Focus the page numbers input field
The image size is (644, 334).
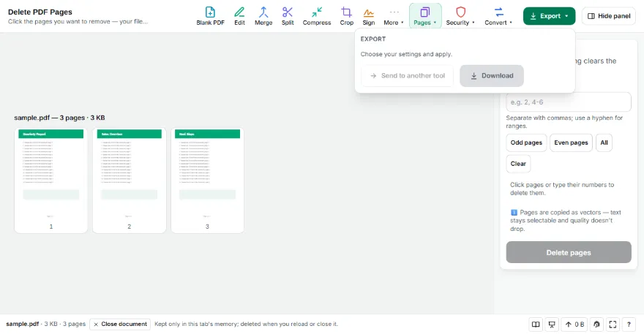[x=569, y=102]
